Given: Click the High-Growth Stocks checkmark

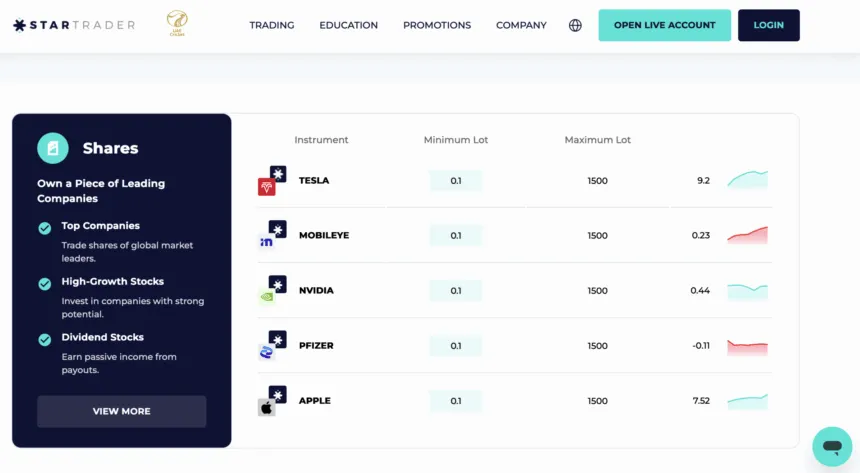Looking at the screenshot, I should [x=45, y=283].
